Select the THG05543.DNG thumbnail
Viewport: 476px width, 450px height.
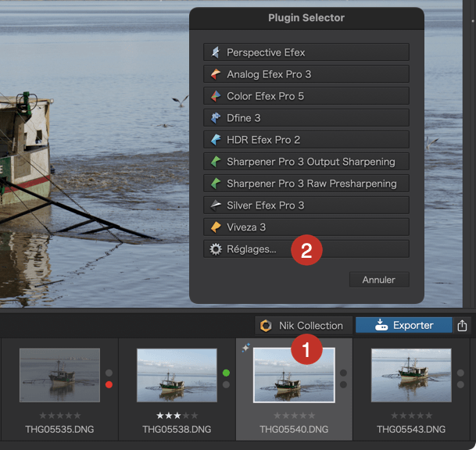[411, 375]
